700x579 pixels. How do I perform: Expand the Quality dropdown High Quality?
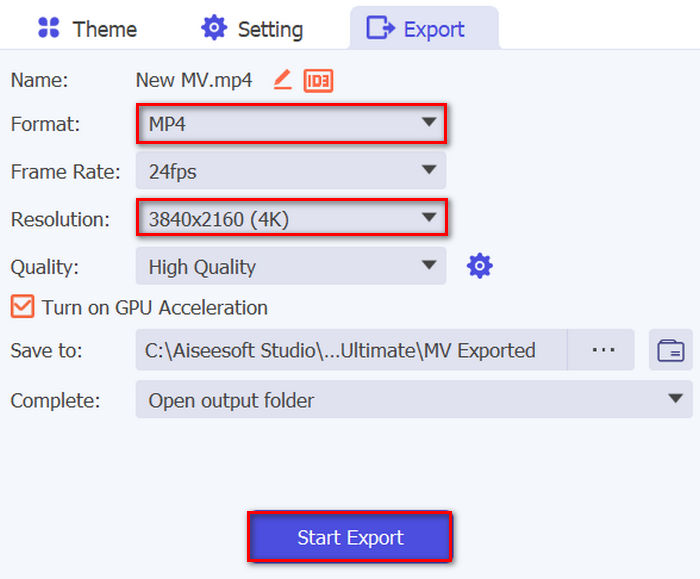point(291,266)
